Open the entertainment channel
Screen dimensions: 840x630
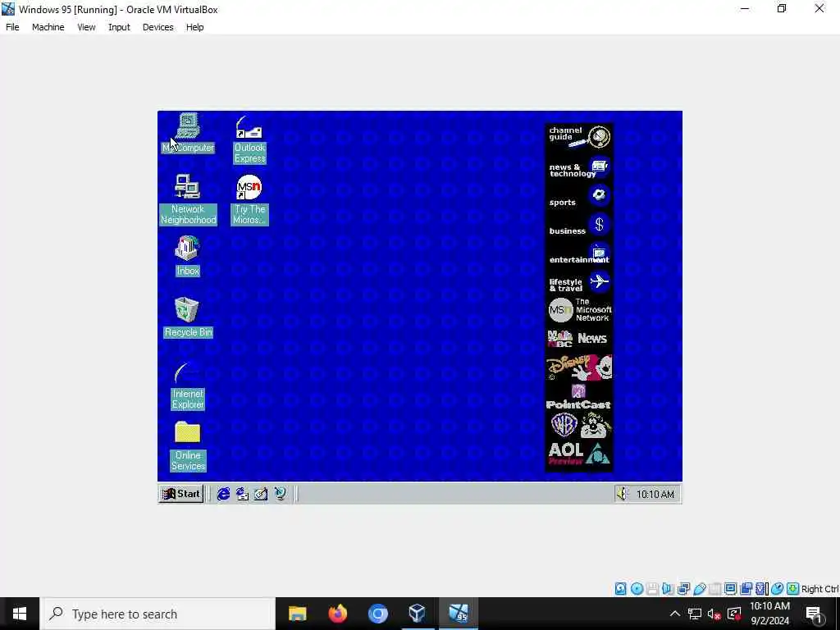(579, 254)
